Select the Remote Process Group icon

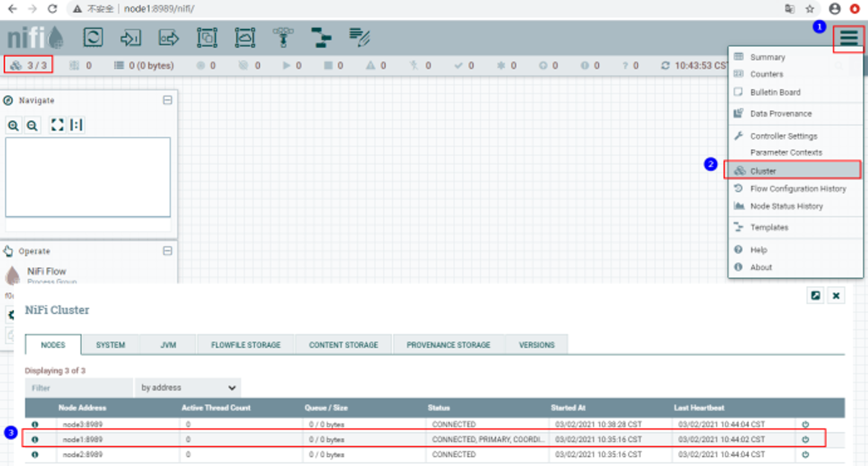[x=245, y=38]
